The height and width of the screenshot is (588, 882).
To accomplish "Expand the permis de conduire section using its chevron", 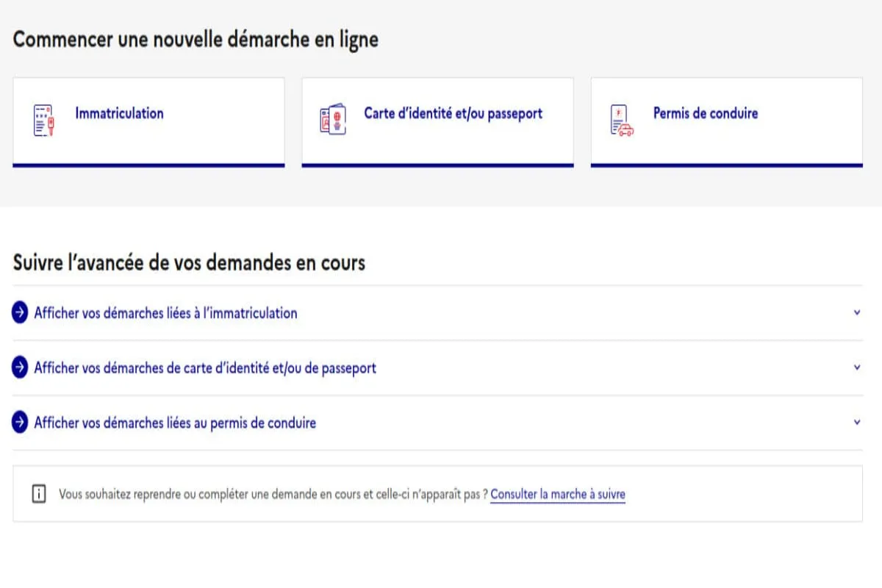I will click(856, 422).
